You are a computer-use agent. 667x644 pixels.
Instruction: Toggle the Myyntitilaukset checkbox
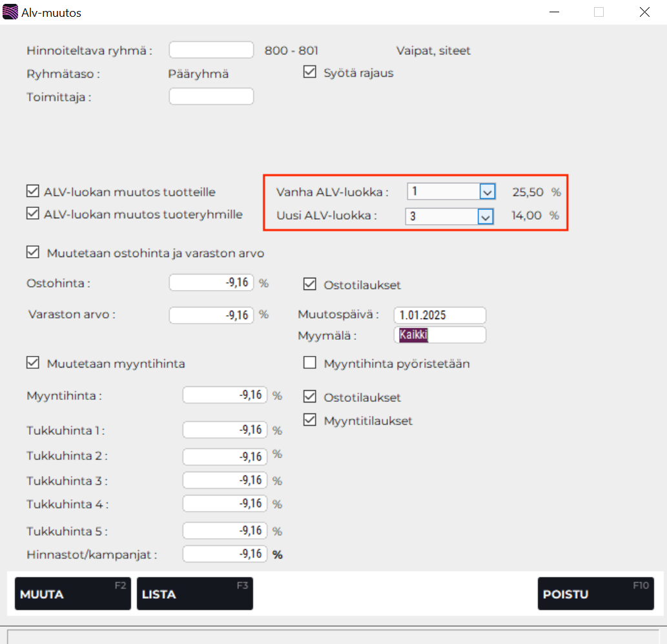[x=310, y=421]
